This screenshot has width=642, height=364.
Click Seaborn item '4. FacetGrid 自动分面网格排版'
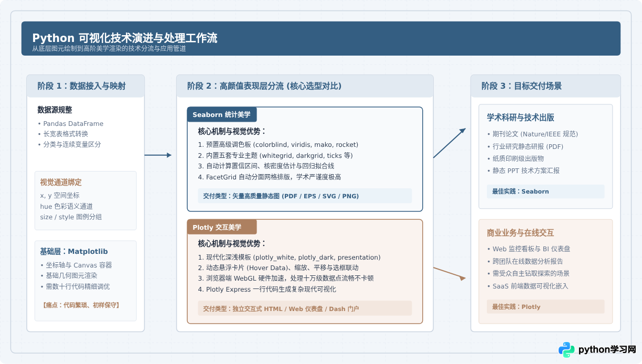point(270,177)
